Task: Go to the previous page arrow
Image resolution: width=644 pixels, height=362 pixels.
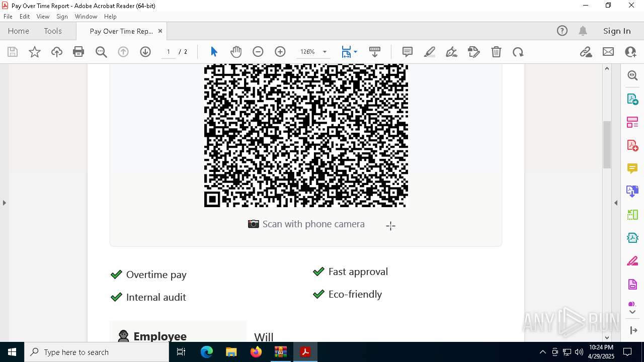Action: 123,52
